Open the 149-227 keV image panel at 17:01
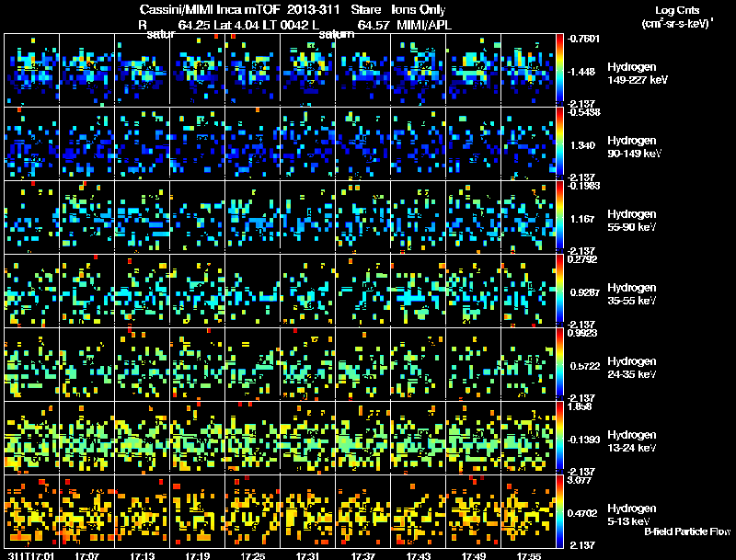Viewport: 736px width, 560px height. pyautogui.click(x=32, y=70)
